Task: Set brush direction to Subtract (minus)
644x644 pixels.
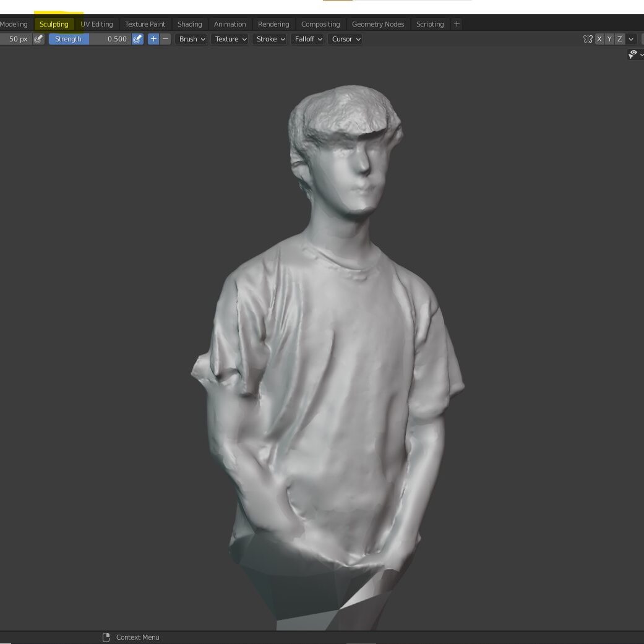Action: click(x=166, y=39)
